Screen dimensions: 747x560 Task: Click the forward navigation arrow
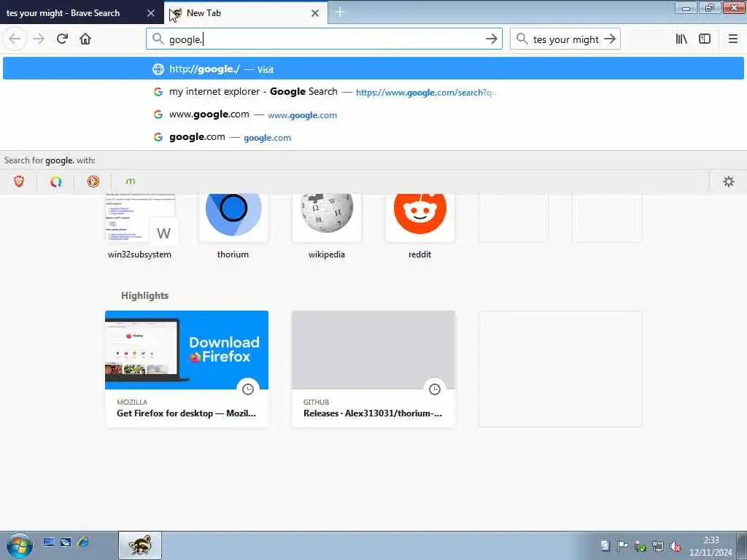(x=39, y=39)
